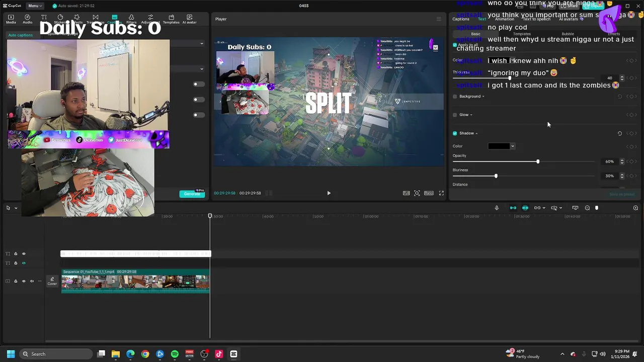This screenshot has width=644, height=362.
Task: Click the Shadow Opacity slider handle
Action: pyautogui.click(x=538, y=161)
